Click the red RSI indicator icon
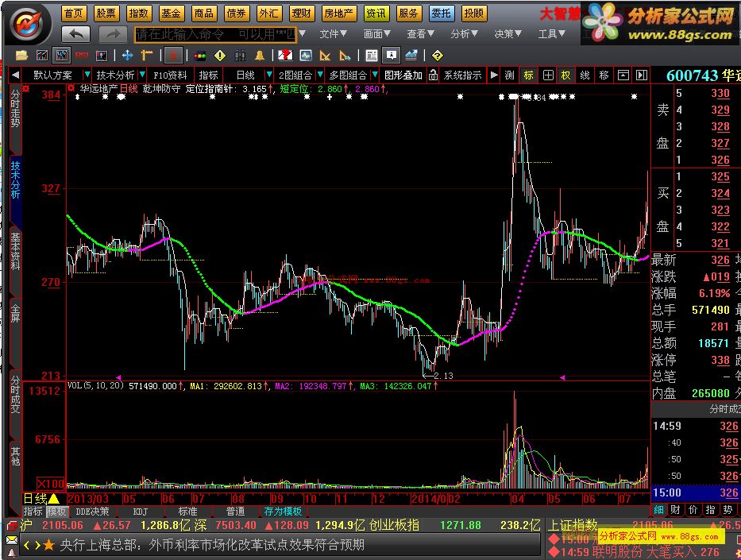 pyautogui.click(x=82, y=56)
